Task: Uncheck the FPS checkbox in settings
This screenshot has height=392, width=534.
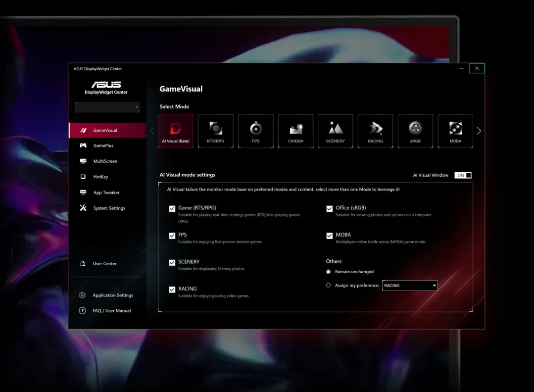Action: [x=172, y=236]
